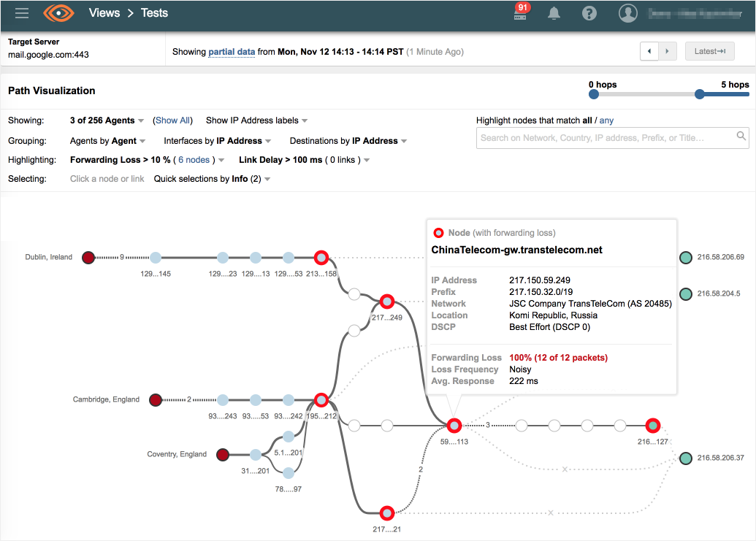The height and width of the screenshot is (541, 756).
Task: Switch highlight matching to 'any'
Action: point(606,120)
